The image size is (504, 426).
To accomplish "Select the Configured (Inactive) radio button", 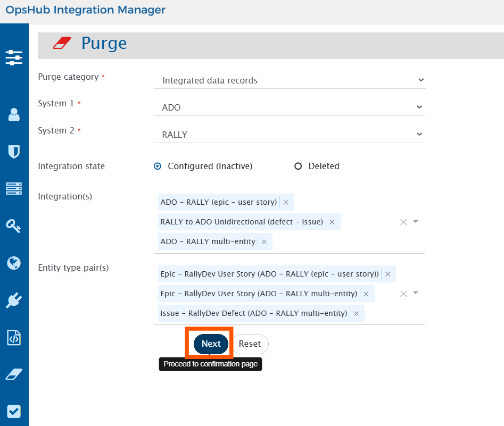I will coord(158,166).
